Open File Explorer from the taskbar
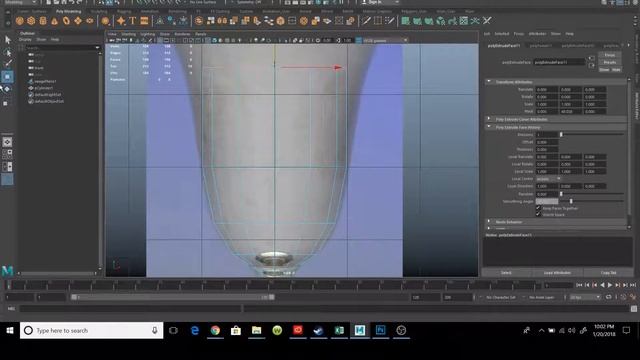The image size is (640, 360). (x=256, y=330)
